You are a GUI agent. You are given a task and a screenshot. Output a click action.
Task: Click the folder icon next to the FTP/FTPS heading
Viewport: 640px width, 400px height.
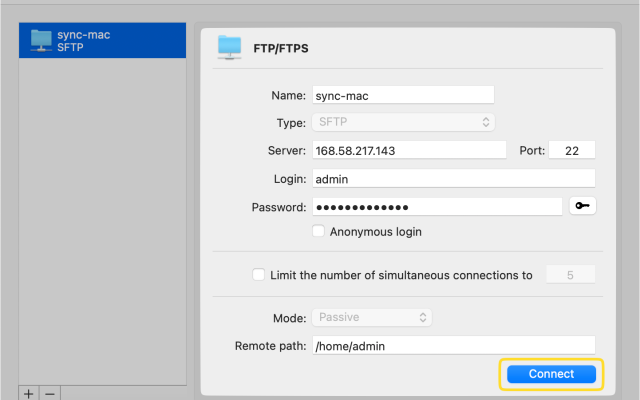(x=230, y=46)
